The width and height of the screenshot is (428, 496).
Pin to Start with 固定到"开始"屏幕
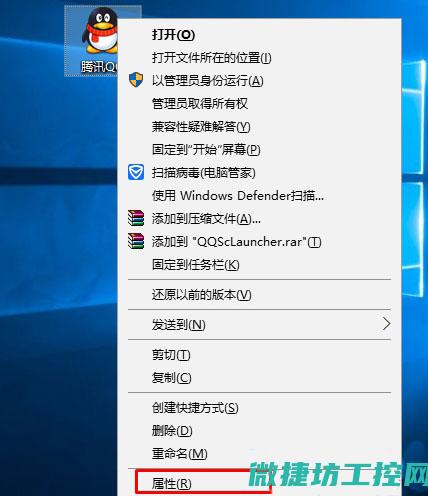pos(206,150)
